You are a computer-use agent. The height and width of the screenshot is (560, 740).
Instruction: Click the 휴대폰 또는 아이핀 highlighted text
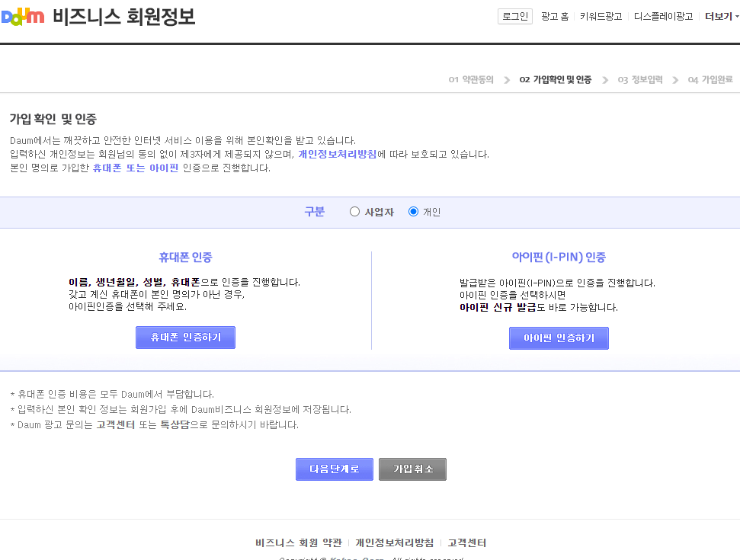[x=136, y=168]
